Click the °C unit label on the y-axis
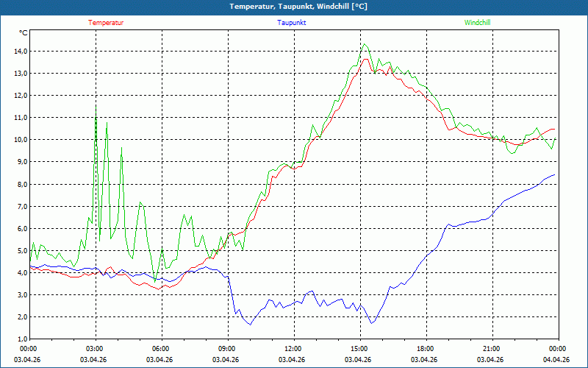The height and width of the screenshot is (368, 588). point(24,33)
